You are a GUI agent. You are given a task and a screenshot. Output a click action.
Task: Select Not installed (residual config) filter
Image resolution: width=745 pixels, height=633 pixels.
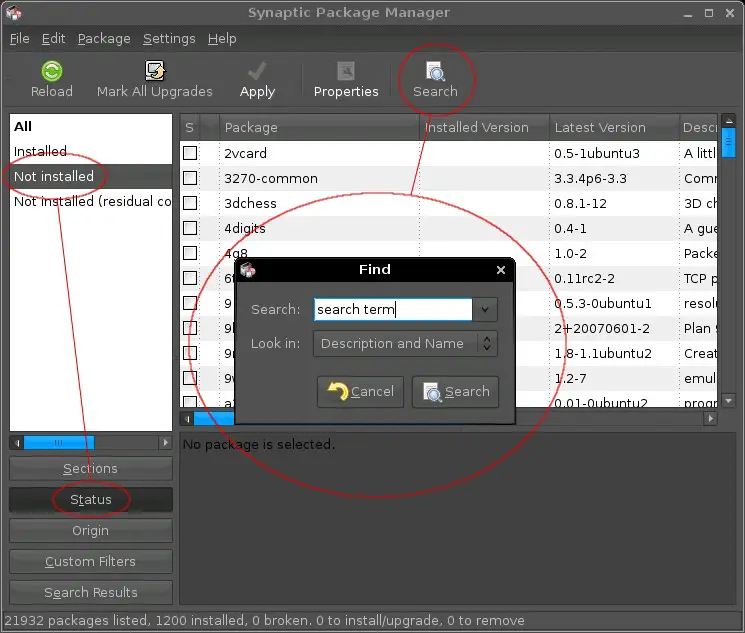click(91, 201)
